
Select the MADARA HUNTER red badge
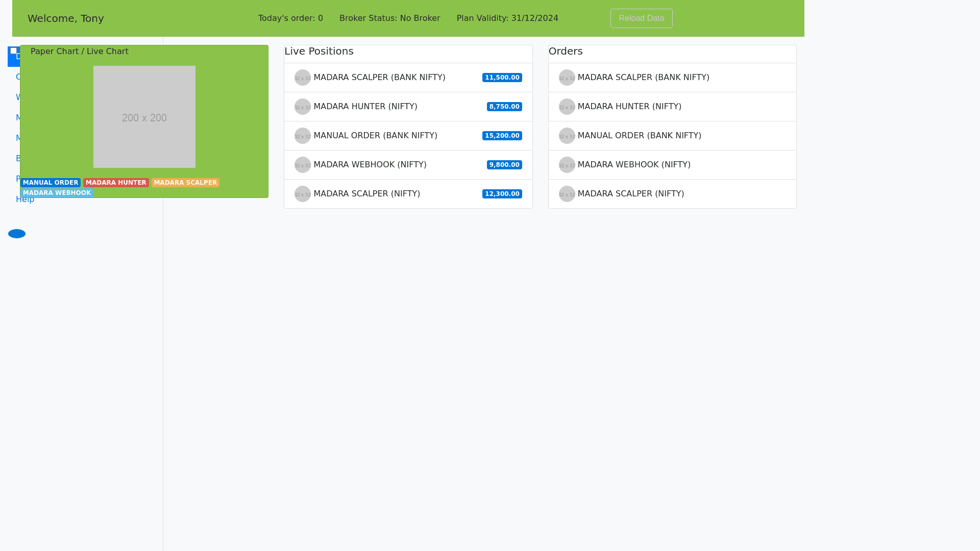point(116,183)
